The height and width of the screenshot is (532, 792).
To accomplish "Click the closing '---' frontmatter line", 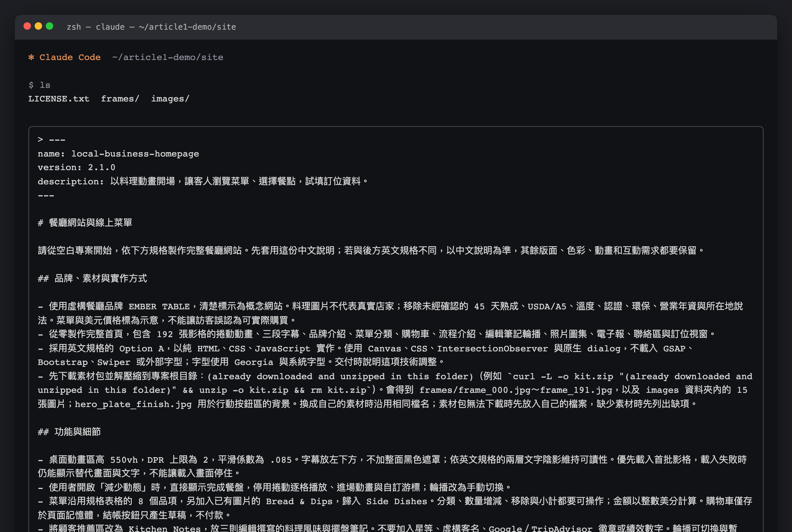I will pyautogui.click(x=46, y=195).
